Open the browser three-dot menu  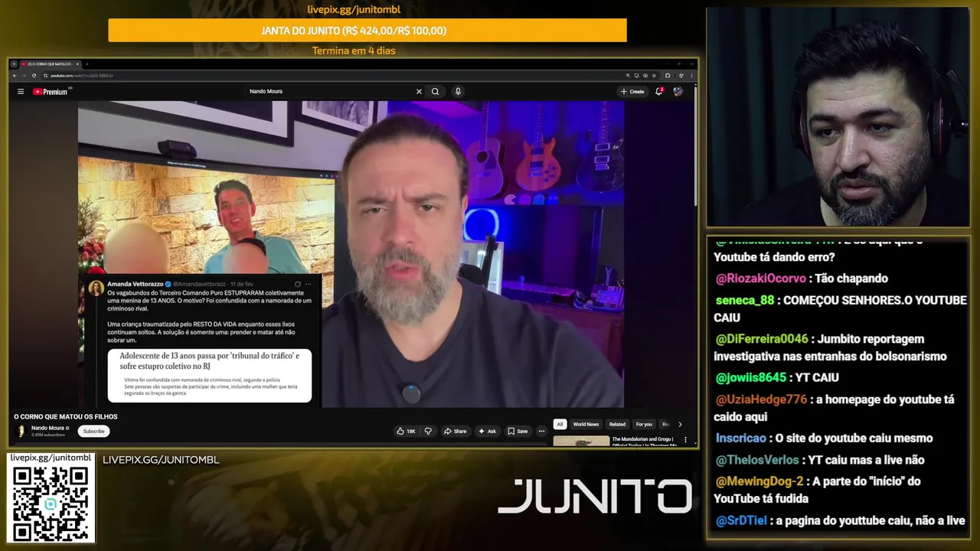(691, 76)
